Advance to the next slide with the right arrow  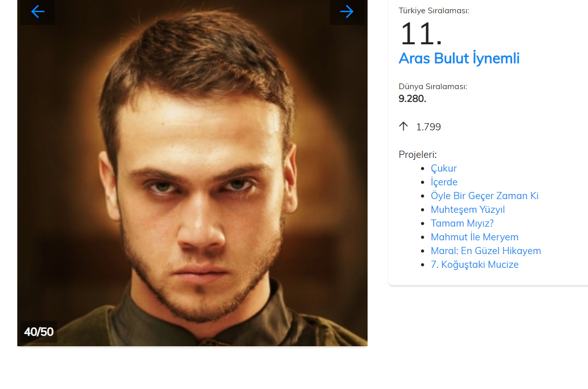click(347, 12)
